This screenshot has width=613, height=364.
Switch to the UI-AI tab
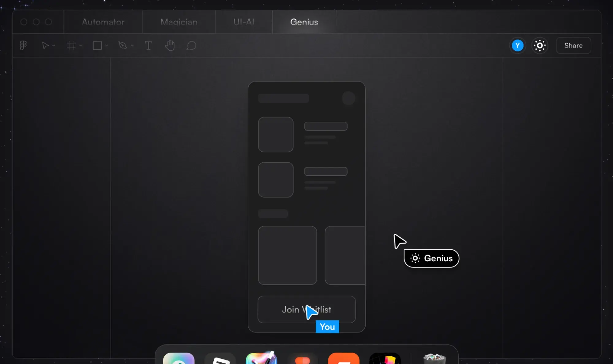point(244,22)
